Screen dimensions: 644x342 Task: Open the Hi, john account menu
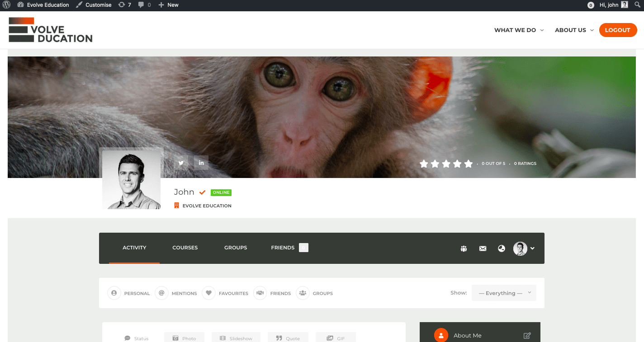click(x=614, y=5)
